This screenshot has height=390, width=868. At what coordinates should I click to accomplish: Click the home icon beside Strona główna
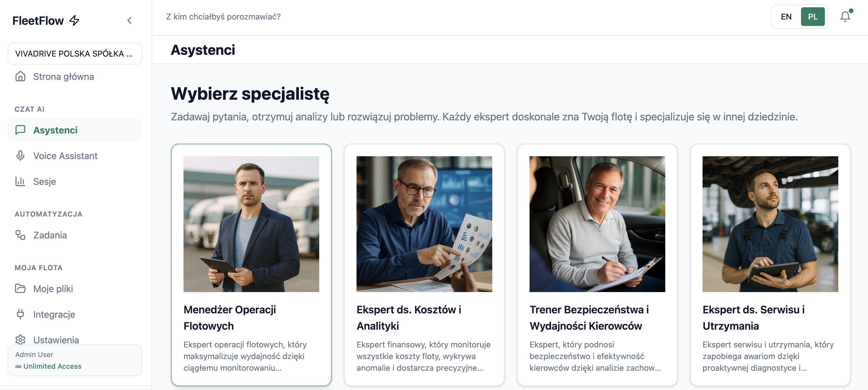coord(20,77)
